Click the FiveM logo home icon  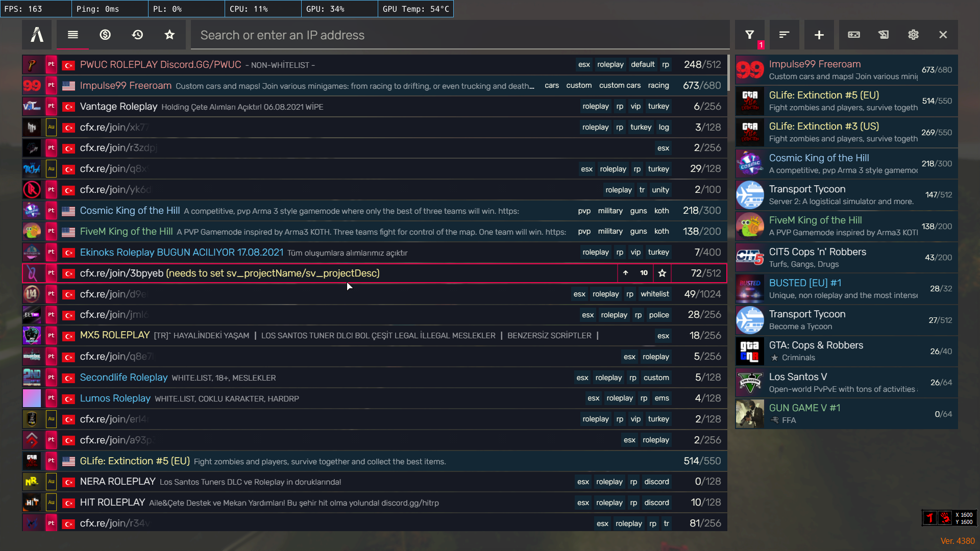pos(37,35)
